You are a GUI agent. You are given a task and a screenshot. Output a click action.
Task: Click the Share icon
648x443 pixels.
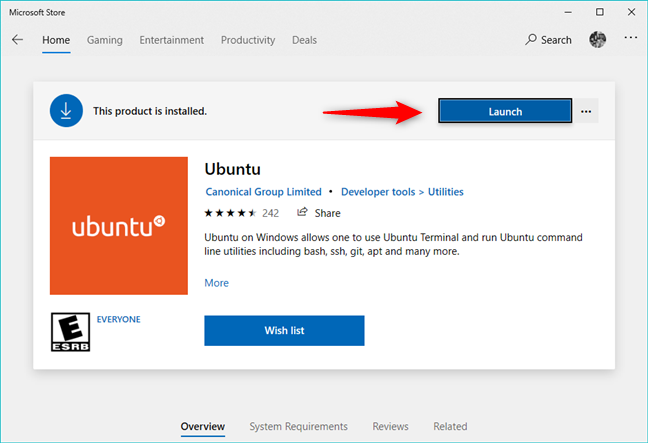[303, 212]
